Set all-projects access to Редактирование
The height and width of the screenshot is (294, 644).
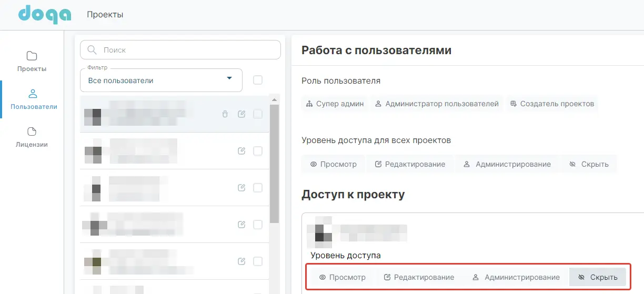coord(410,164)
